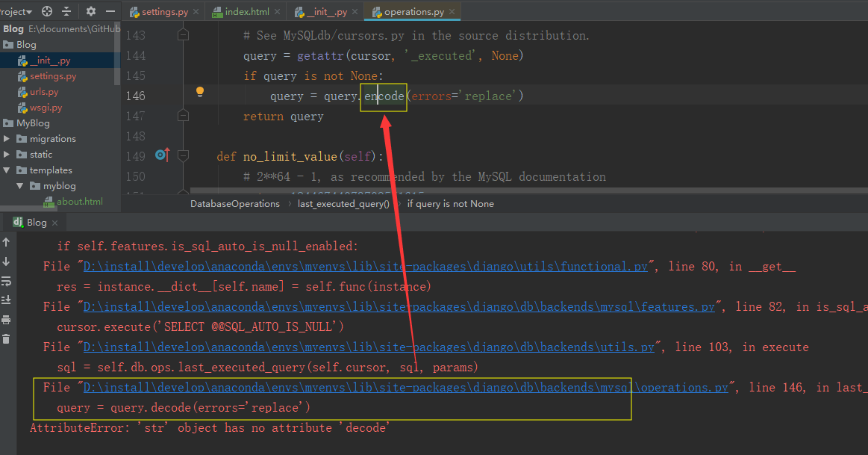Click the yellow lightbulb intention icon
The width and height of the screenshot is (868, 455).
[x=199, y=92]
